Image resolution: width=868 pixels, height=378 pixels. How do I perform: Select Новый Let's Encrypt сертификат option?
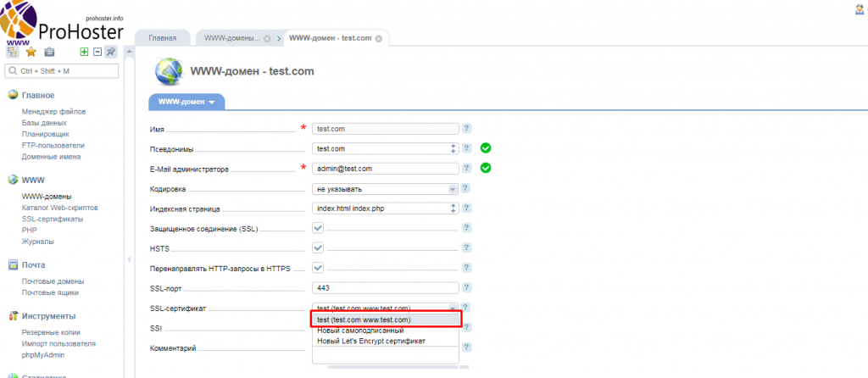click(x=371, y=341)
